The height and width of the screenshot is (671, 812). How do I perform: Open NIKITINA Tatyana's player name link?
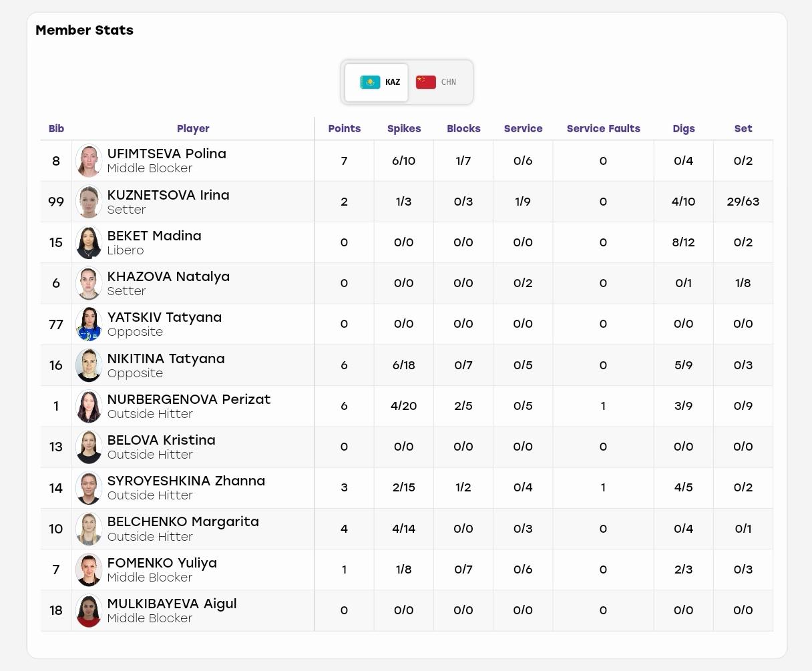[166, 359]
